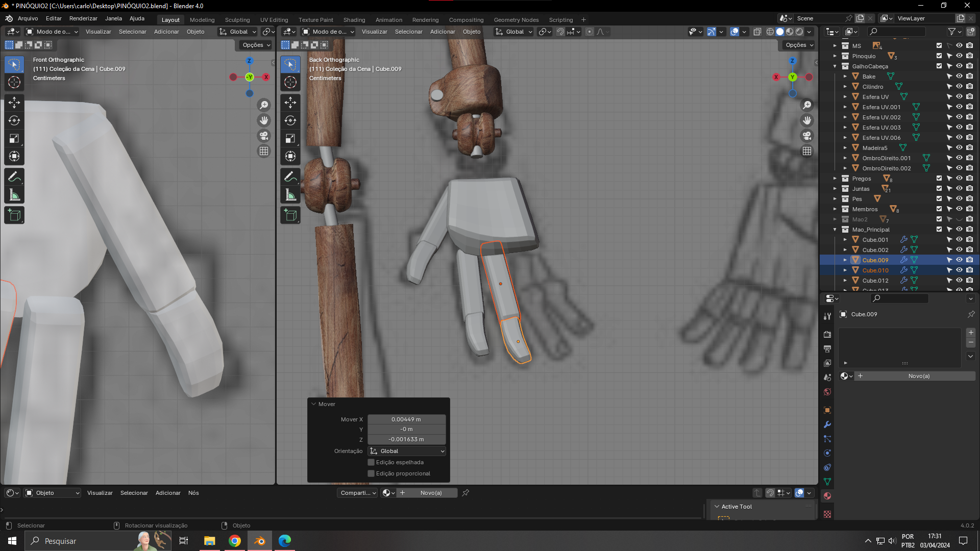Open the Renderizar menu

click(x=83, y=18)
